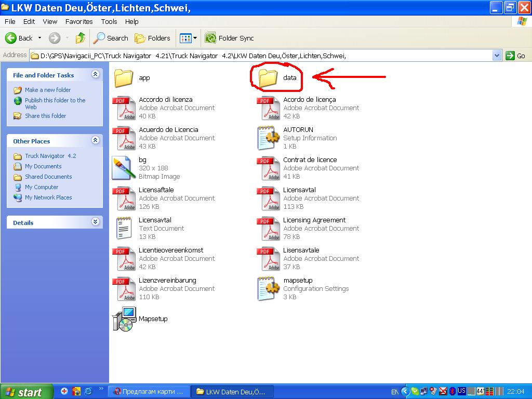
Task: Select the Licensing Agreement PDF file
Action: click(x=269, y=228)
